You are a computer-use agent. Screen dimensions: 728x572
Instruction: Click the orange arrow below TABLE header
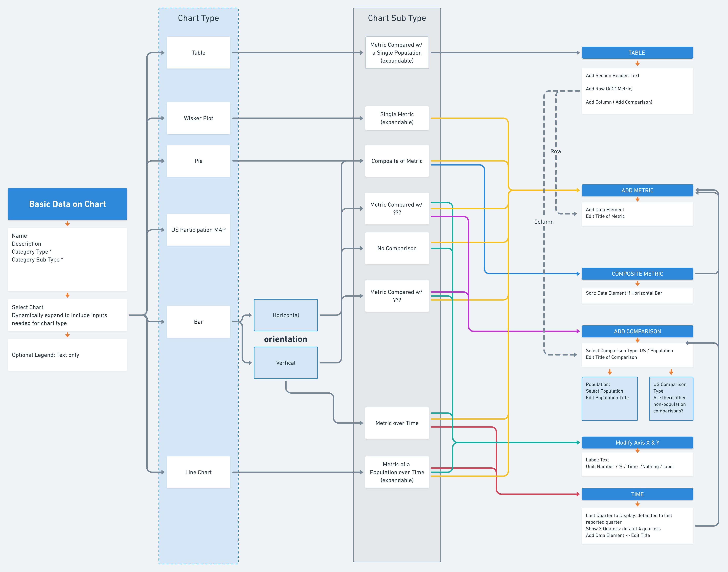click(637, 63)
